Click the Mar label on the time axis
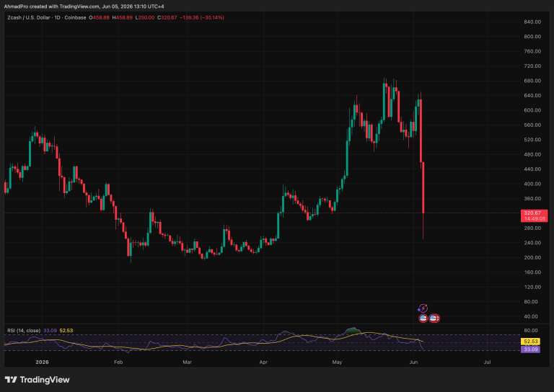This screenshot has width=554, height=392. click(187, 362)
